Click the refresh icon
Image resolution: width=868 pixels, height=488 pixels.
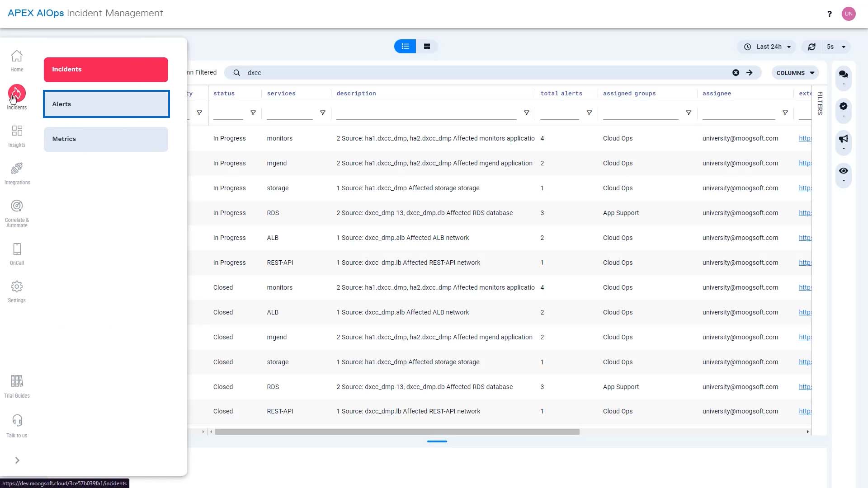pyautogui.click(x=812, y=47)
